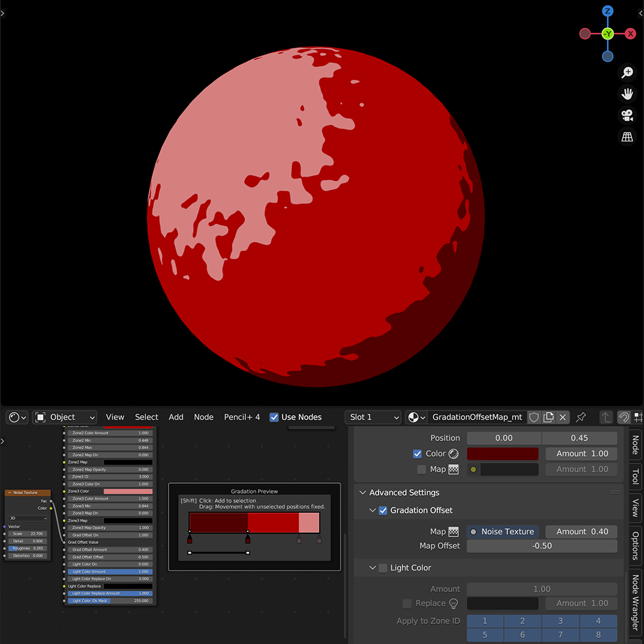Click Zone ID 3 button
The width and height of the screenshot is (644, 644).
pos(560,621)
